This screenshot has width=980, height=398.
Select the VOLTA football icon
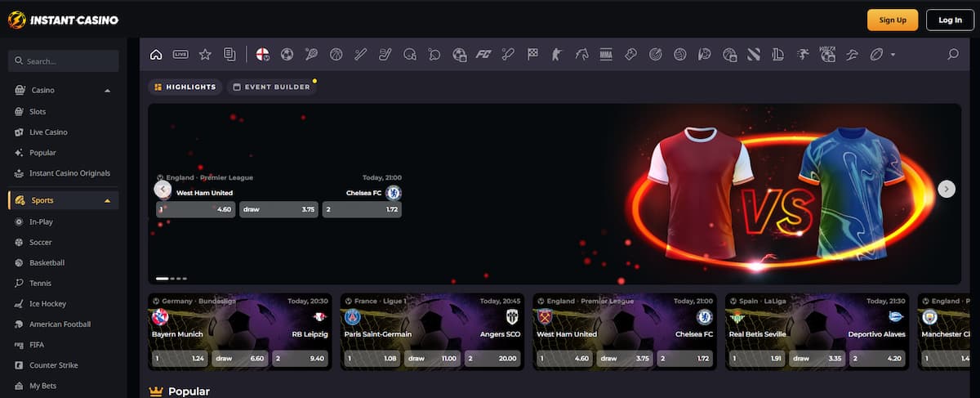tap(827, 55)
